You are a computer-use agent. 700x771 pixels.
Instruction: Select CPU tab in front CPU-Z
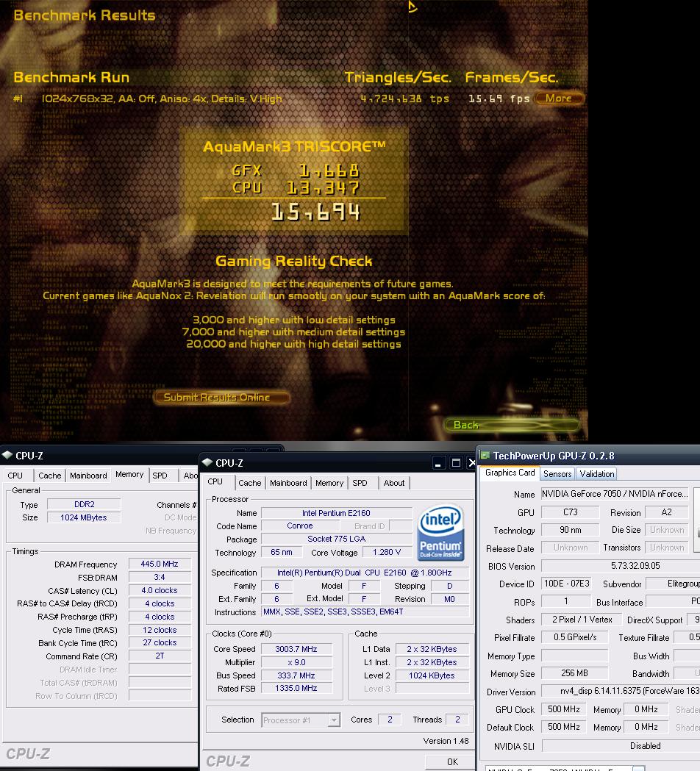[x=215, y=482]
